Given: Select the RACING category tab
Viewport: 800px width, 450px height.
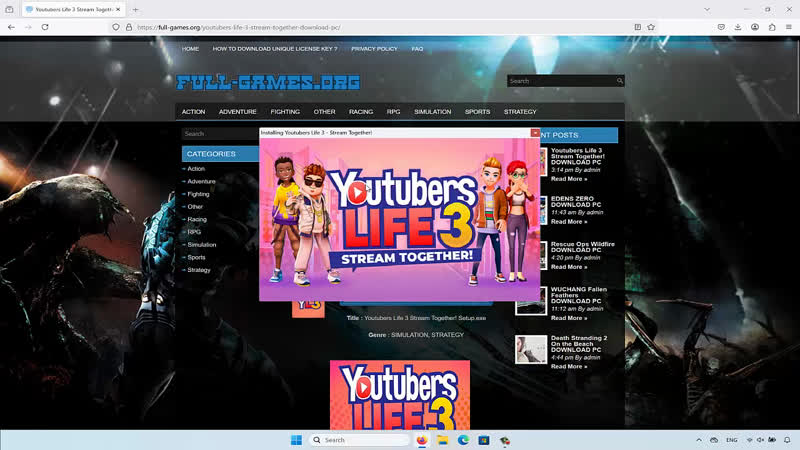Looking at the screenshot, I should [x=361, y=112].
